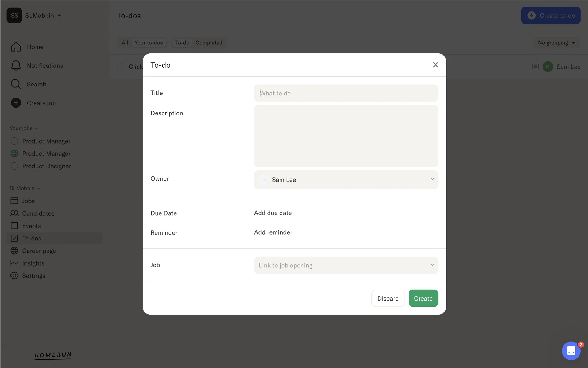
Task: Select the Your to-dos filter tab
Action: 149,43
